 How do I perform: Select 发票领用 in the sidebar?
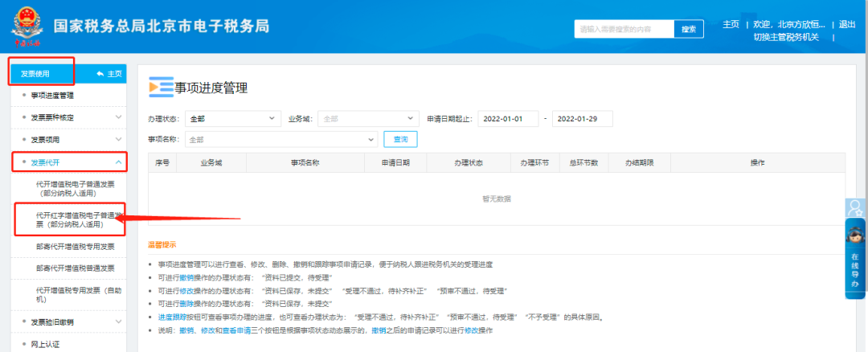click(45, 139)
